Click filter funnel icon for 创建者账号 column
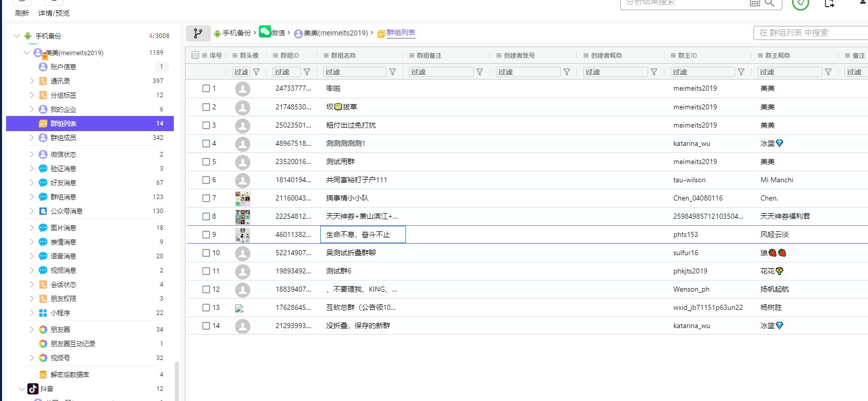 pyautogui.click(x=567, y=72)
